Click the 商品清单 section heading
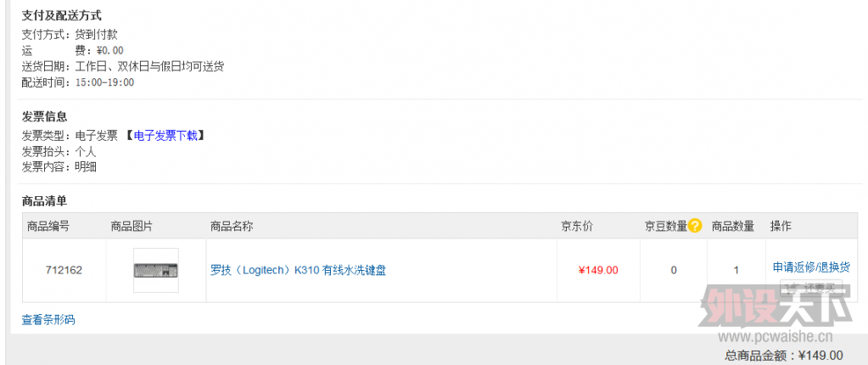Viewport: 868px width, 365px height. (x=44, y=201)
